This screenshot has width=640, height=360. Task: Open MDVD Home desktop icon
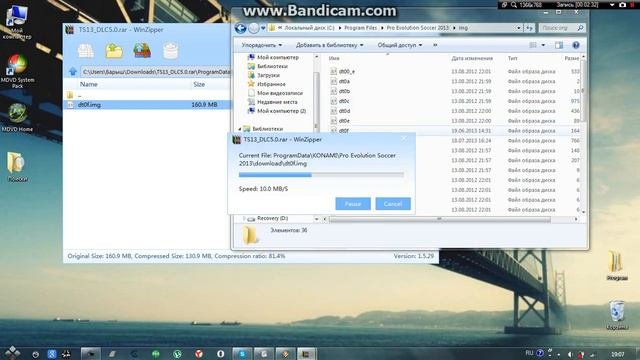17,118
